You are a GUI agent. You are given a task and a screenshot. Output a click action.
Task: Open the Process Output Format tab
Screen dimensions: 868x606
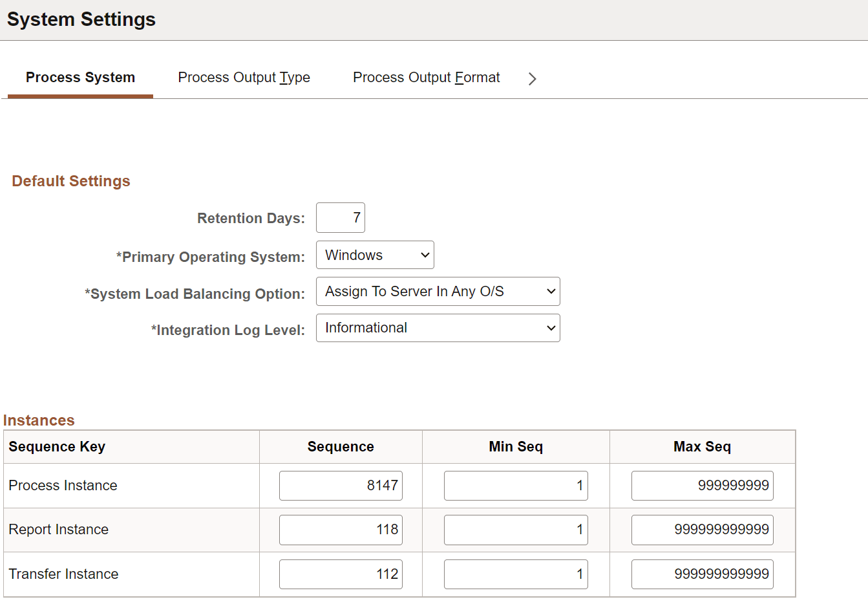tap(426, 77)
